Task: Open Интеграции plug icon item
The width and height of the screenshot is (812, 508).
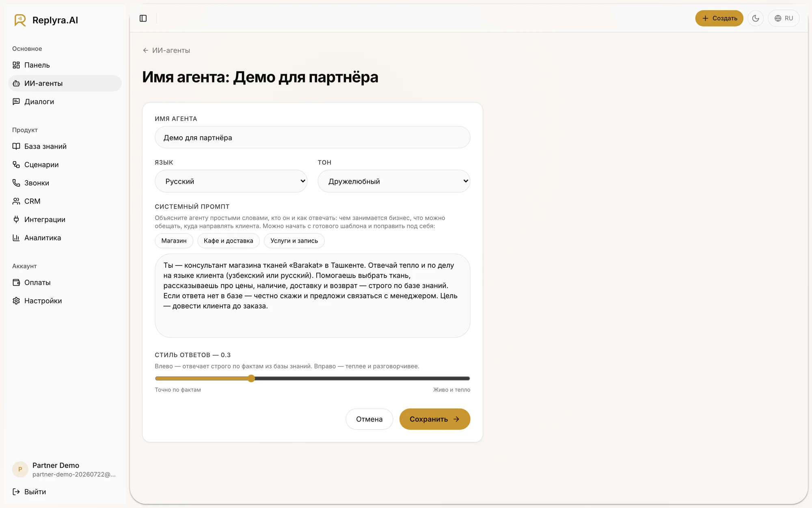Action: [x=16, y=219]
